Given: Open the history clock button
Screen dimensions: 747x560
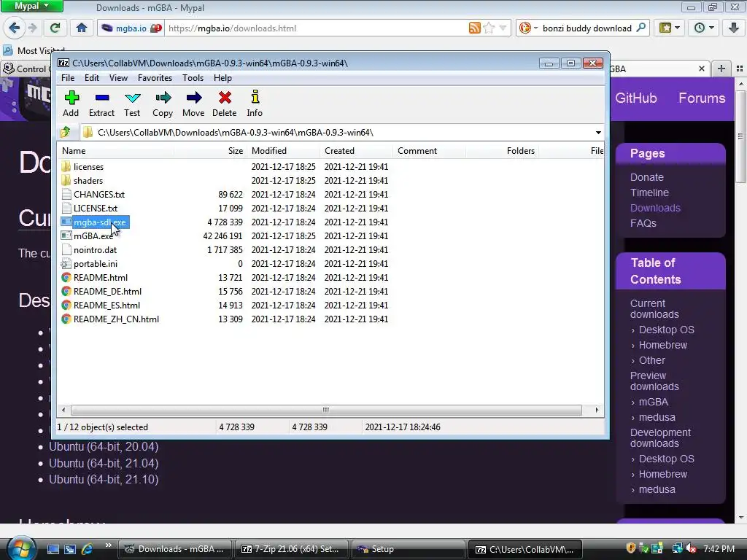Looking at the screenshot, I should point(704,28).
